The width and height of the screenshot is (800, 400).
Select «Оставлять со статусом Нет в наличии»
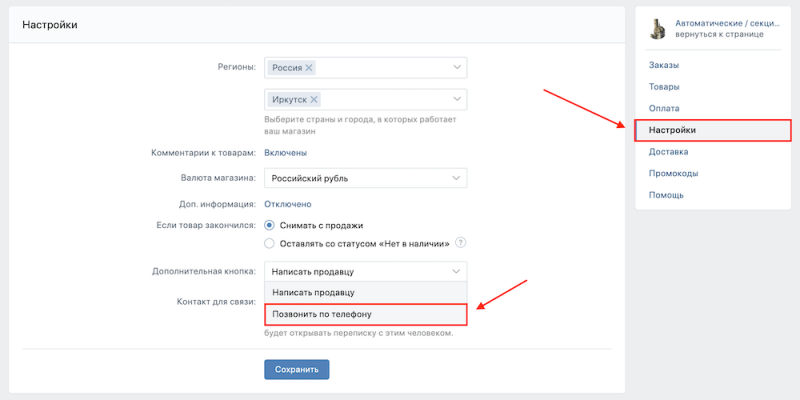click(x=269, y=242)
